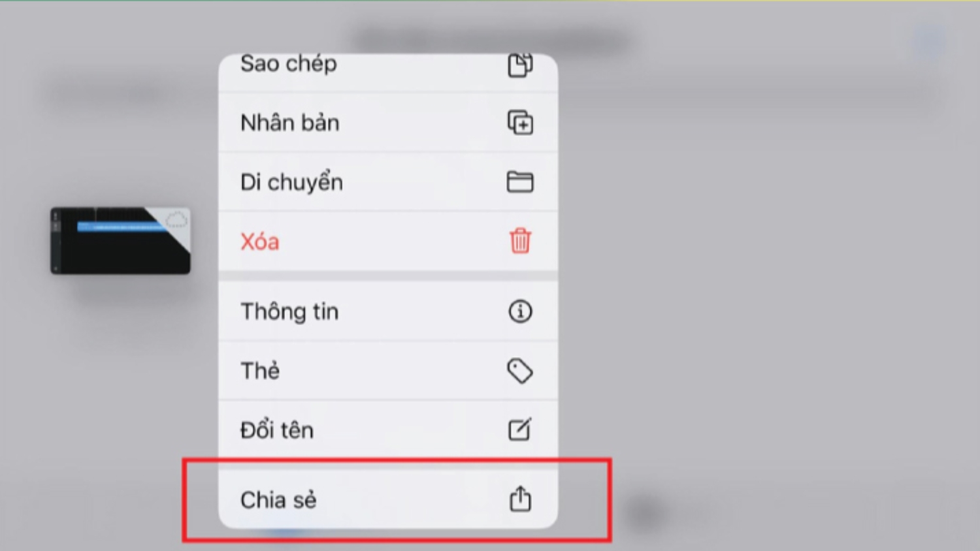Click the red trash can icon

520,241
